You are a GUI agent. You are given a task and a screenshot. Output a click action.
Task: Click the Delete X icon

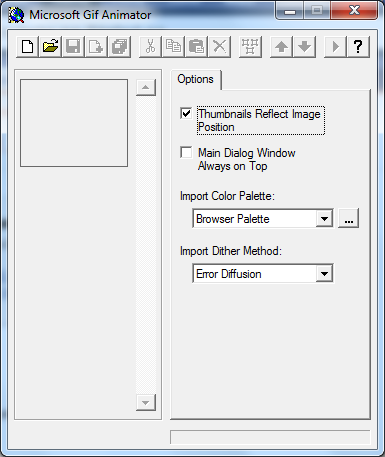click(219, 47)
